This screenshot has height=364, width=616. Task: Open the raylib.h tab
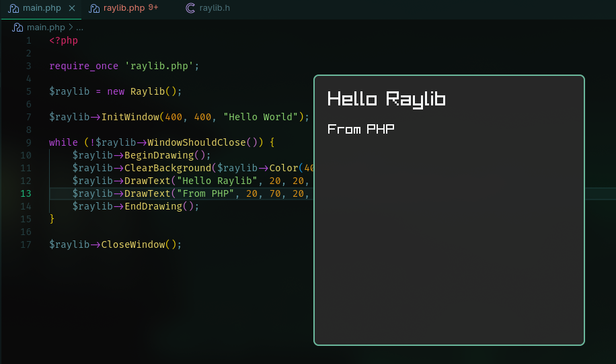click(x=215, y=8)
